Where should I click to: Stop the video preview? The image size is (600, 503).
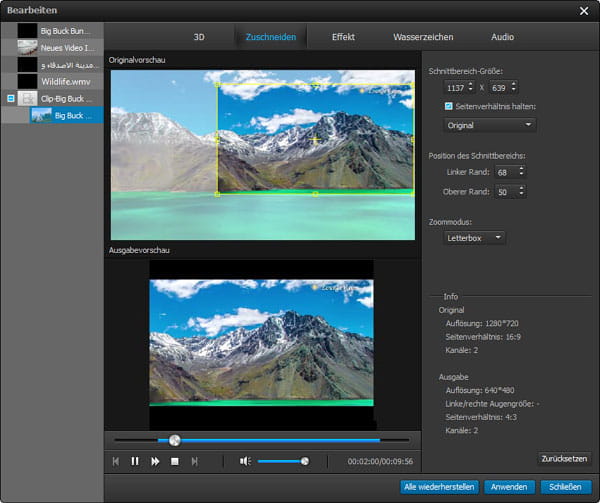coord(174,461)
